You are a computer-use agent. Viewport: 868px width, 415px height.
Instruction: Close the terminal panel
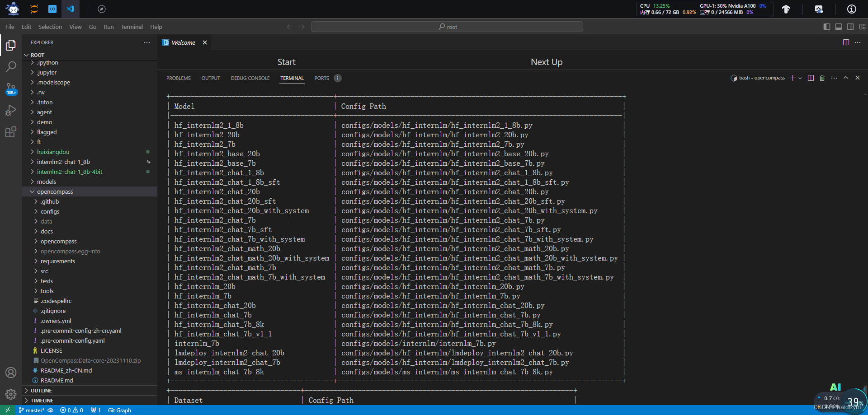(x=858, y=78)
